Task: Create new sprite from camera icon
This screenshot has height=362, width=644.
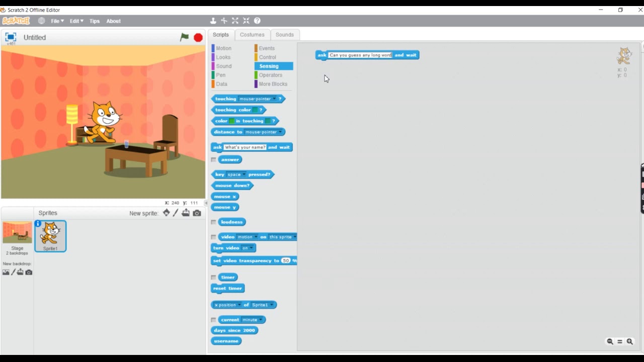Action: tap(197, 213)
